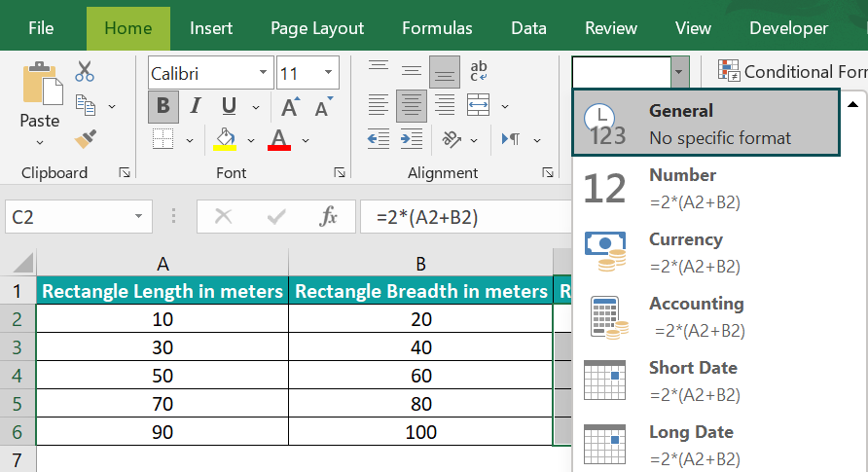
Task: Click the Align Left icon
Action: 379,105
